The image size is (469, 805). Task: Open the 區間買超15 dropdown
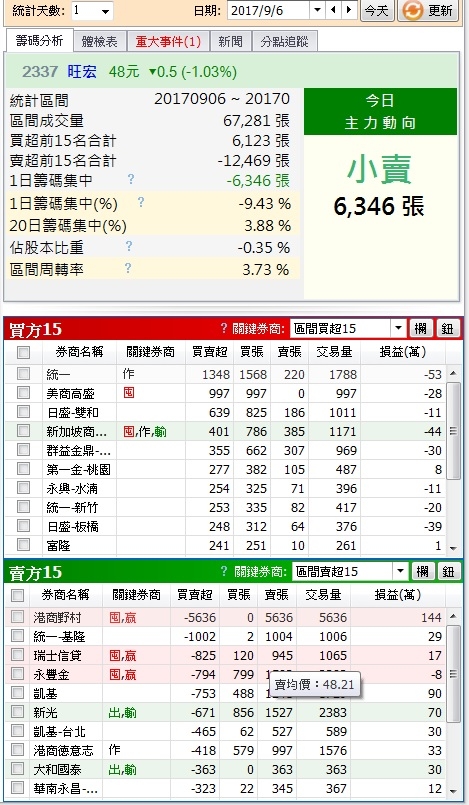point(398,329)
